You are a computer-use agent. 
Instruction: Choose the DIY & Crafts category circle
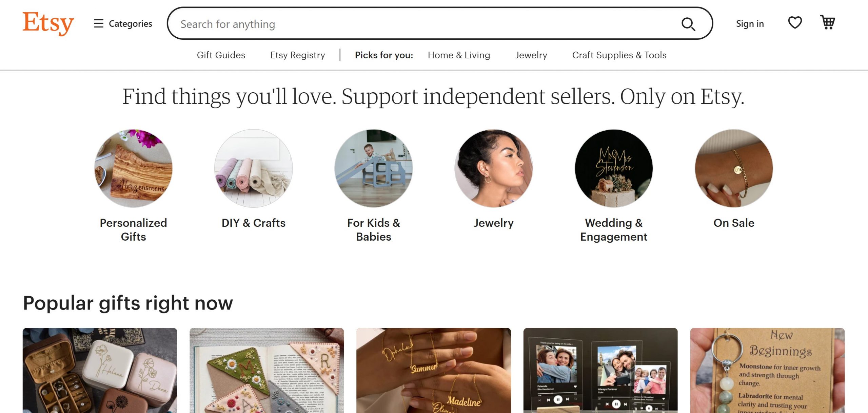click(x=253, y=168)
